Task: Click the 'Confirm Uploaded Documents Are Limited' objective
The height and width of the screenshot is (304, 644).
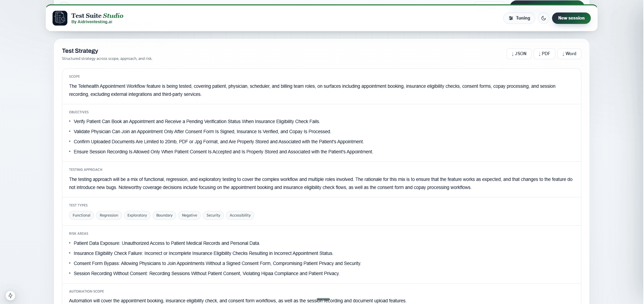Action: coord(219,142)
